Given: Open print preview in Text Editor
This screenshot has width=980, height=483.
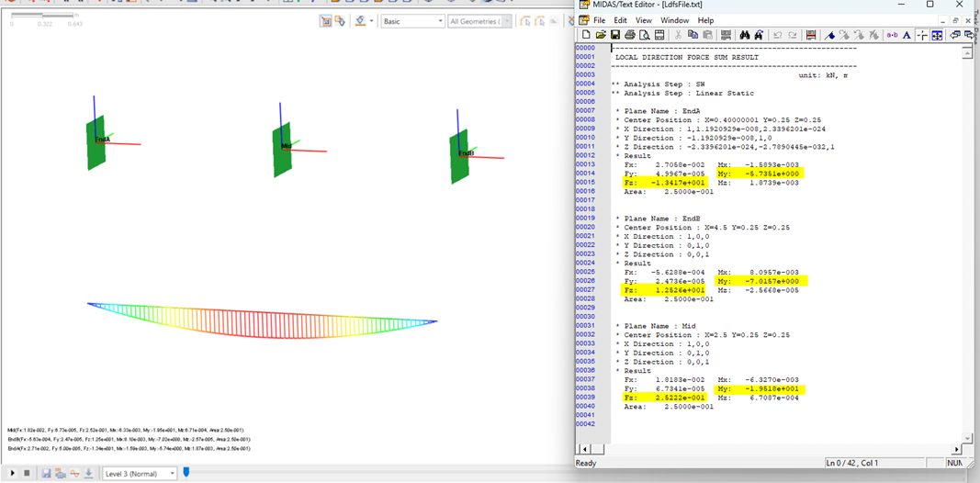Looking at the screenshot, I should 645,35.
